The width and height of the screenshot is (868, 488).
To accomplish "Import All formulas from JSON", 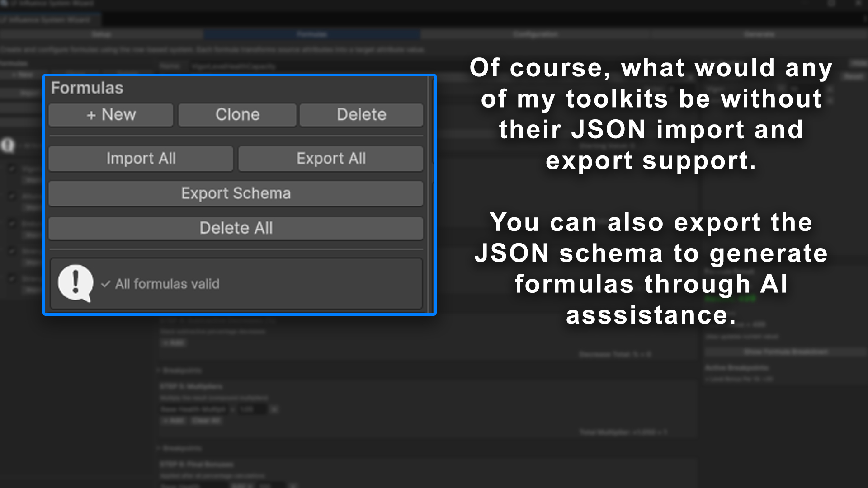I will (141, 159).
